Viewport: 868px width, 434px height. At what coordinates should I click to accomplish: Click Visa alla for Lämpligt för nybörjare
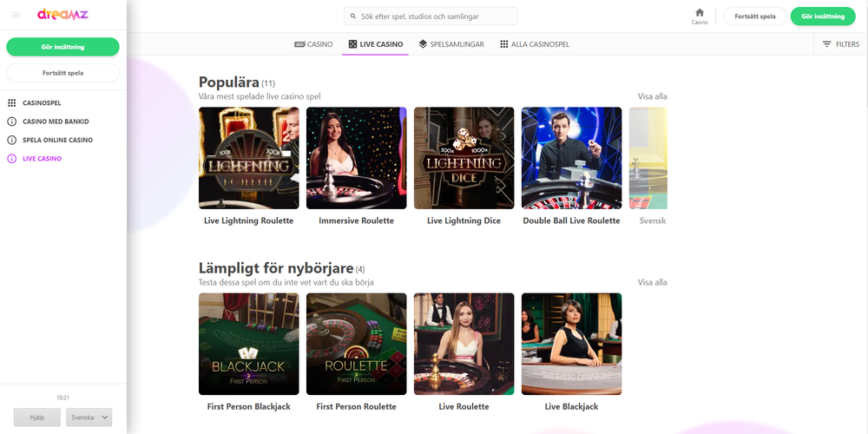click(652, 282)
